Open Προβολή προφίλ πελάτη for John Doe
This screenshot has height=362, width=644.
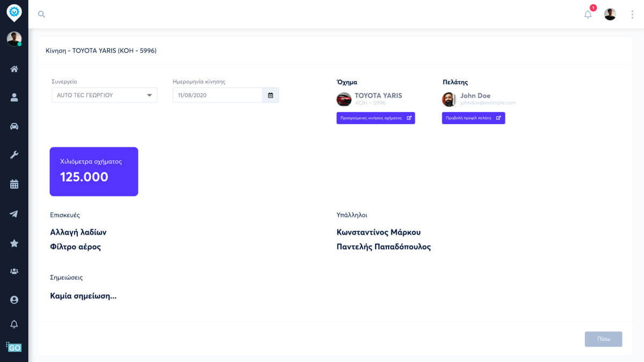coord(473,118)
